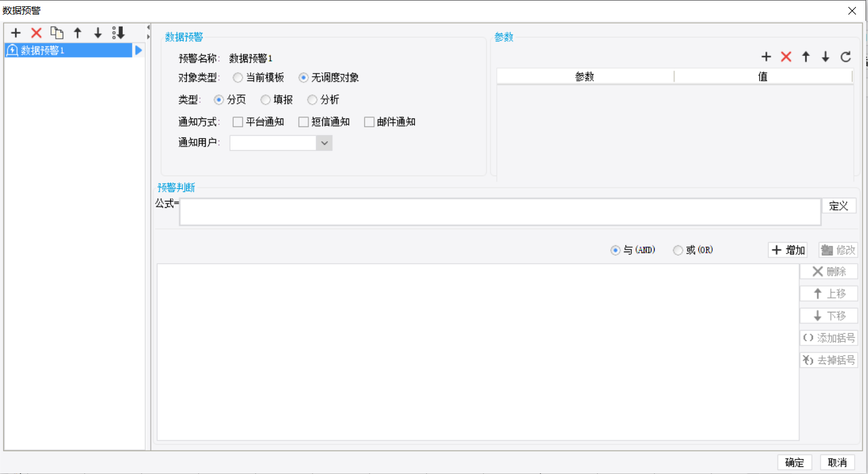The width and height of the screenshot is (868, 474).
Task: Collapse left panel with splitter arrow
Action: 148,27
